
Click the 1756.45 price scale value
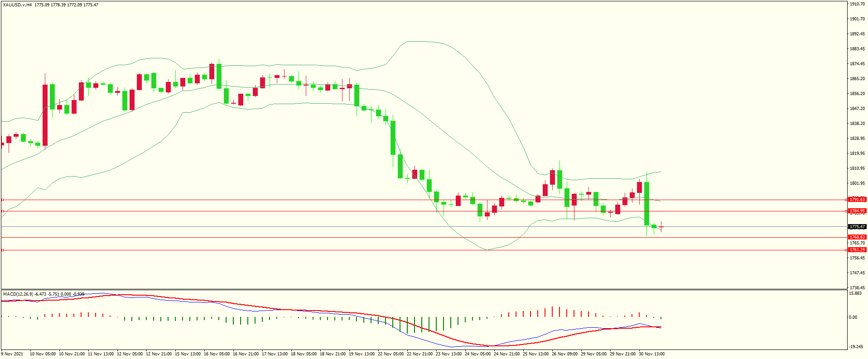pyautogui.click(x=858, y=258)
